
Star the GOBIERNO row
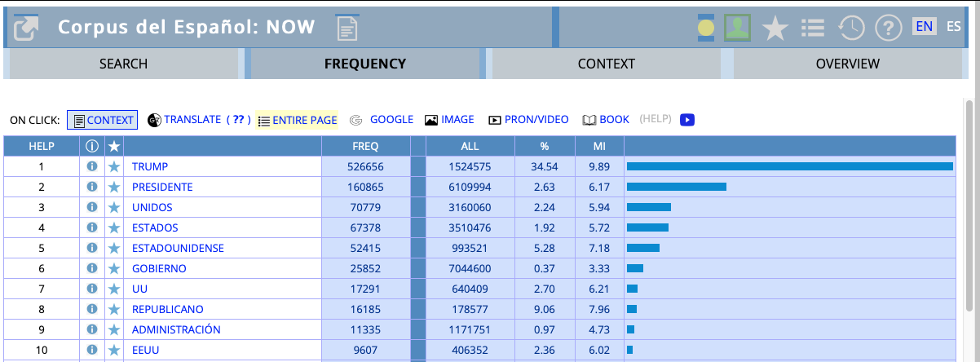(x=114, y=268)
